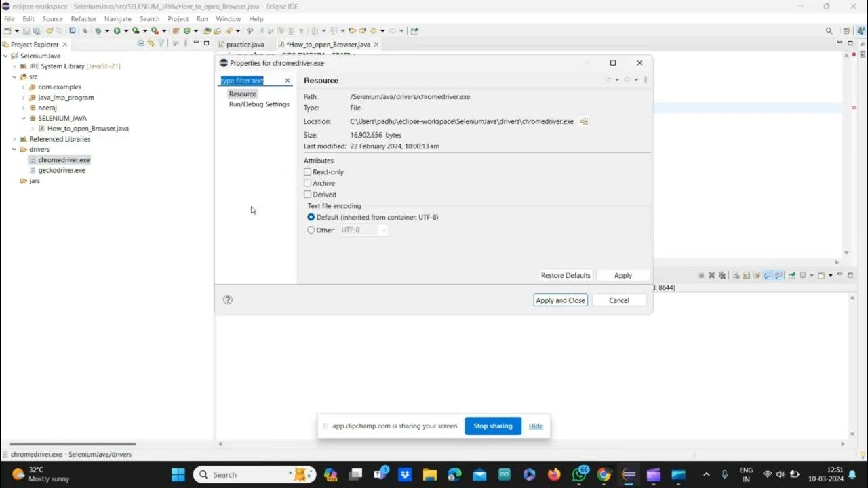Open the Window menu
The height and width of the screenshot is (488, 868).
[228, 19]
